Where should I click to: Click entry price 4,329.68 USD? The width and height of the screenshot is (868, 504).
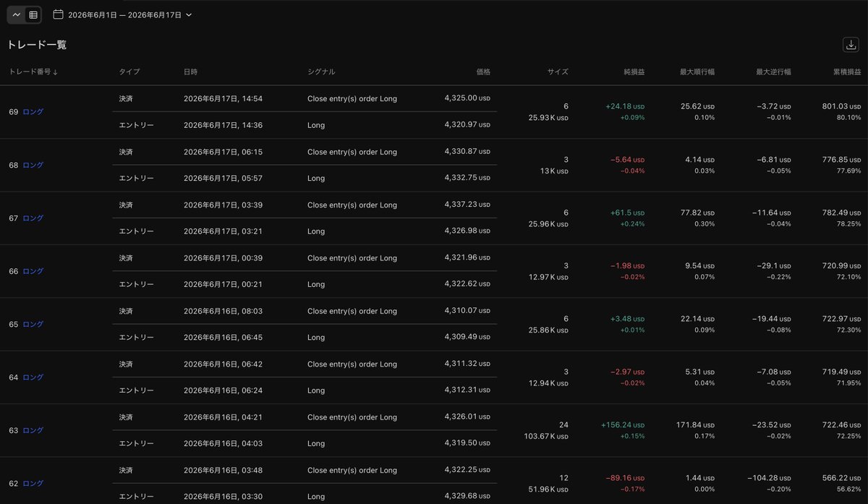(467, 495)
